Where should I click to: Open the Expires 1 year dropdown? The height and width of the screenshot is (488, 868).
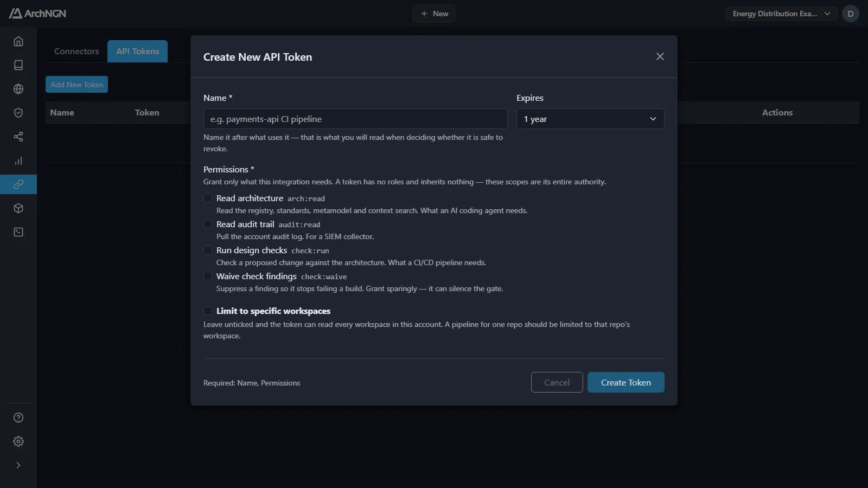click(590, 119)
